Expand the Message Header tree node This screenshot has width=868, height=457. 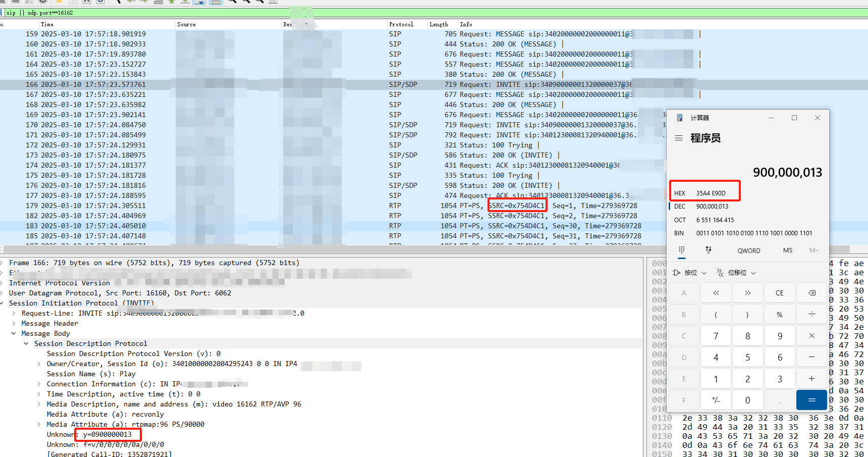14,323
